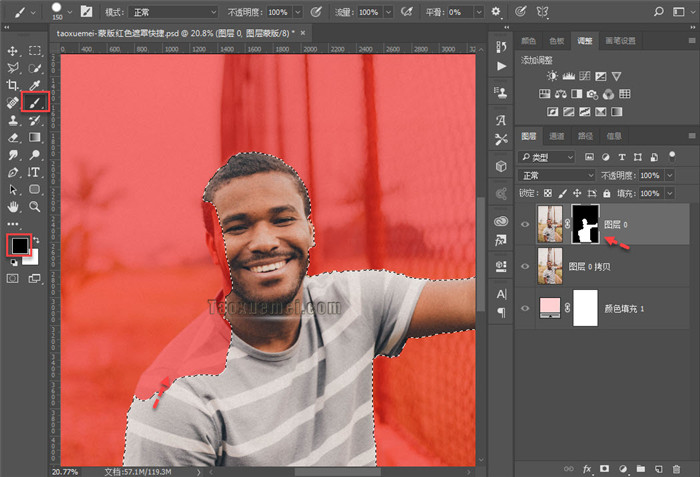Select the Brush tool in the toolbar
Viewport: 700px width, 477px height.
pos(34,102)
